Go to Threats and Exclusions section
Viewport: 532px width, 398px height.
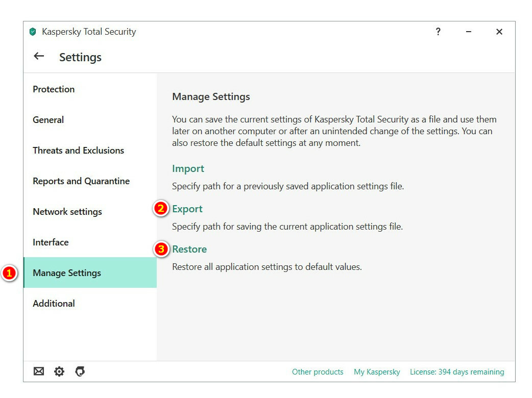(79, 151)
